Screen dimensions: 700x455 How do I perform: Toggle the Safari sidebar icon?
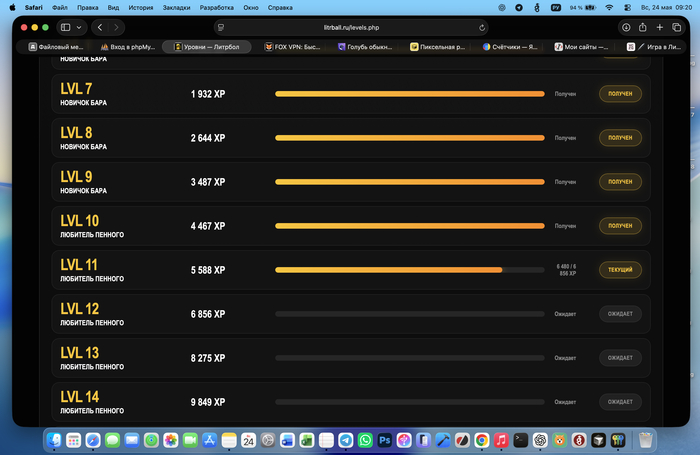tap(66, 27)
